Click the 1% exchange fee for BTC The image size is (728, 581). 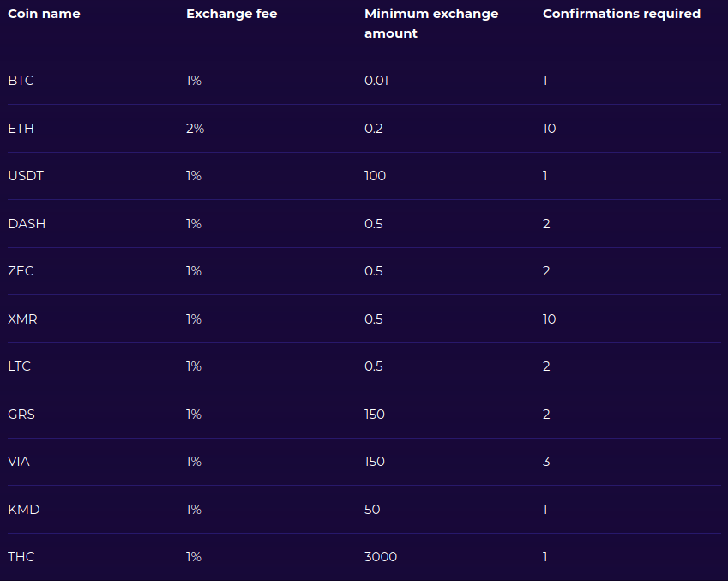(194, 81)
